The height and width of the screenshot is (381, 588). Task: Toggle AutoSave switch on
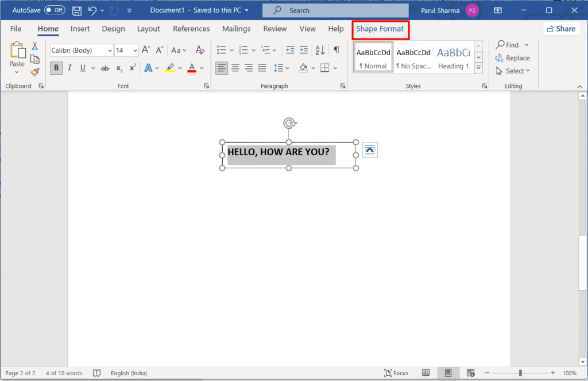(x=55, y=10)
